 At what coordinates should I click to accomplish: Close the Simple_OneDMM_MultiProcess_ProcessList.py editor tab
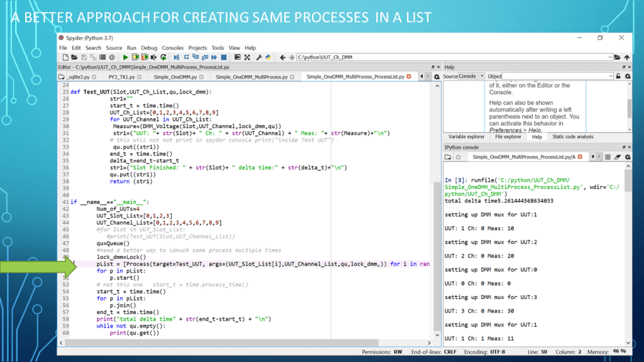pos(409,77)
